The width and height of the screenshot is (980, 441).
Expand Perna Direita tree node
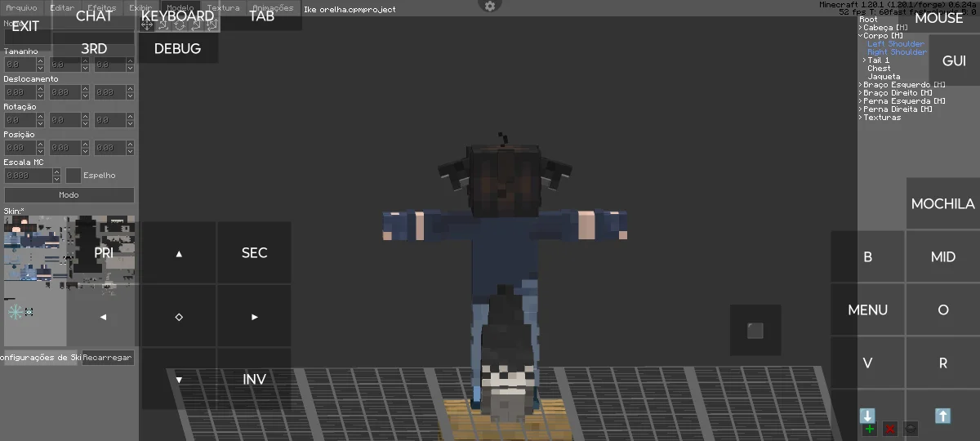(861, 109)
